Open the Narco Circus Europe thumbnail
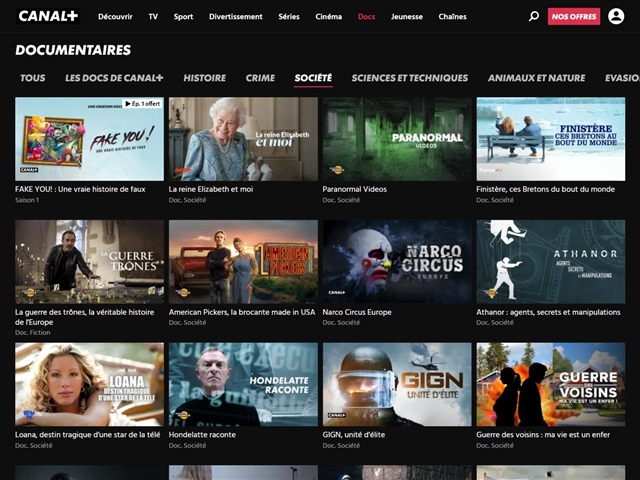The height and width of the screenshot is (480, 640). 397,262
